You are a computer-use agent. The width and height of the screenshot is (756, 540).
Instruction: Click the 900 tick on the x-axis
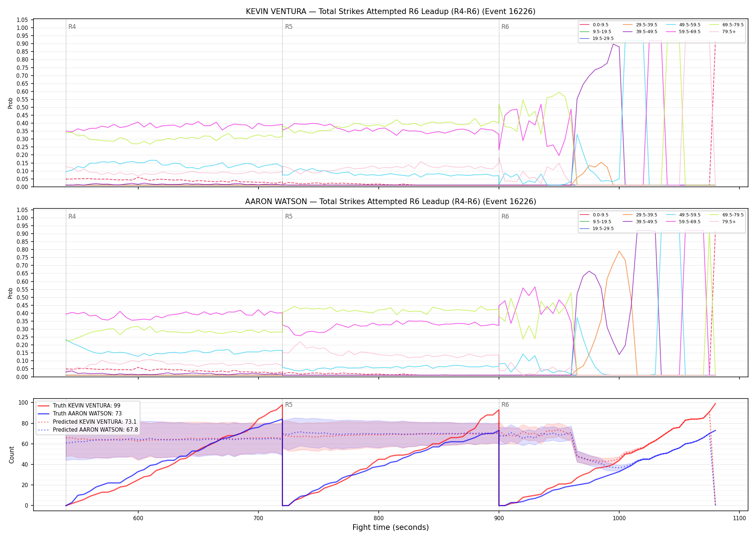pos(499,518)
